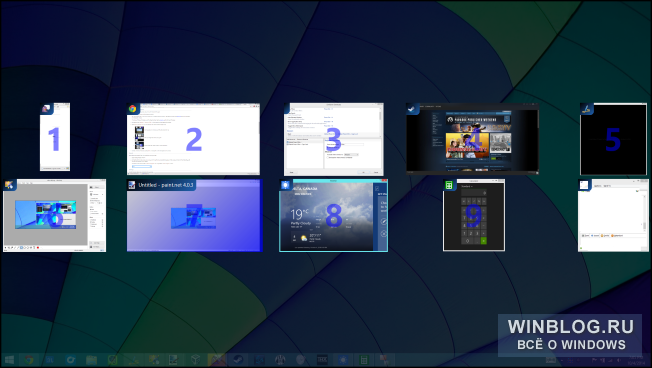Switch to the Google Chrome window thumbnail
The height and width of the screenshot is (368, 652).
(193, 139)
